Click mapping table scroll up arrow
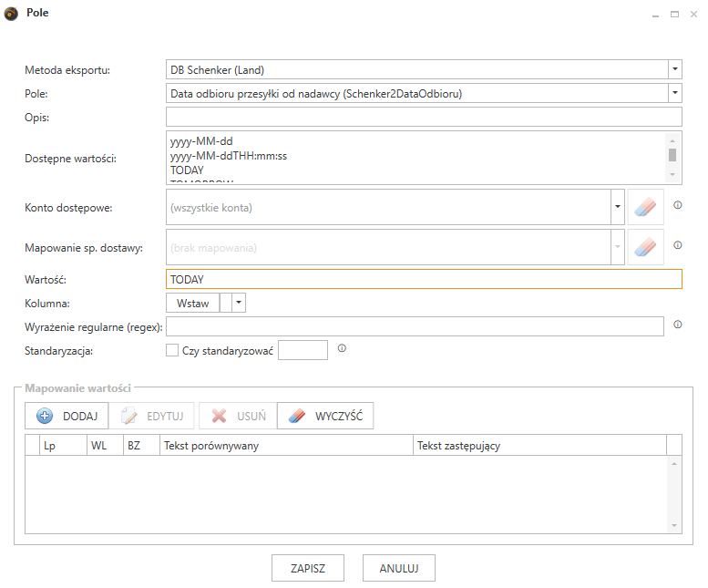 point(673,463)
